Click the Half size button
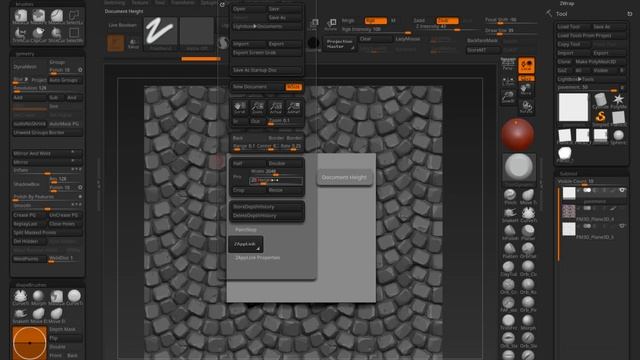 (249, 163)
